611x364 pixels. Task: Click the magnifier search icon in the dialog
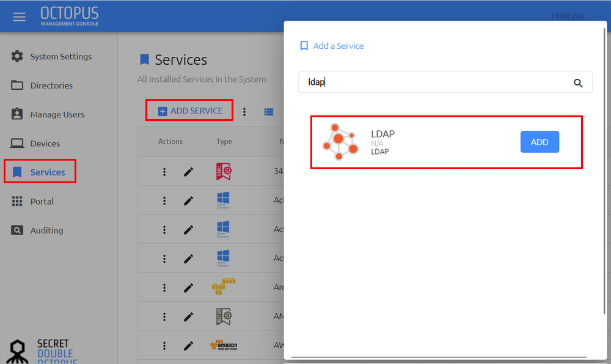click(x=578, y=82)
